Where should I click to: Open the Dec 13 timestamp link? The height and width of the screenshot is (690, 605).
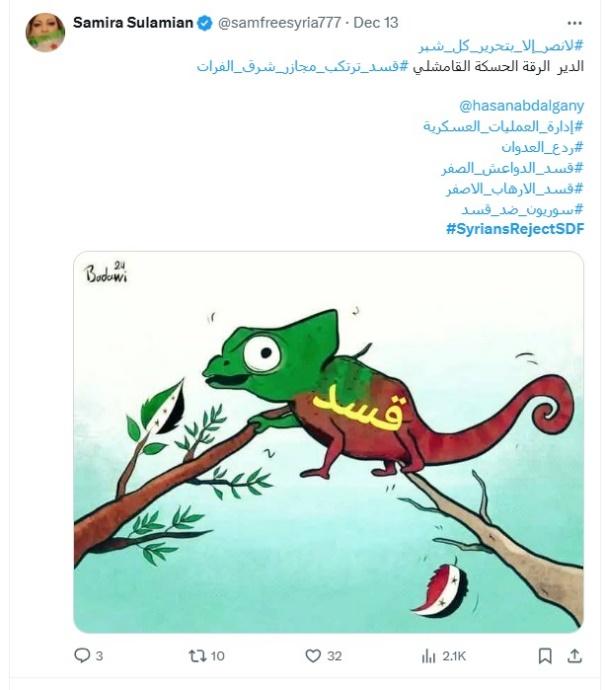tap(376, 23)
